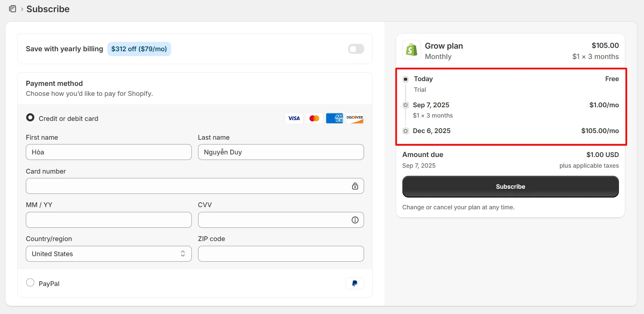Click the 'Trial' label under Today
Image resolution: width=644 pixels, height=314 pixels.
pyautogui.click(x=420, y=90)
